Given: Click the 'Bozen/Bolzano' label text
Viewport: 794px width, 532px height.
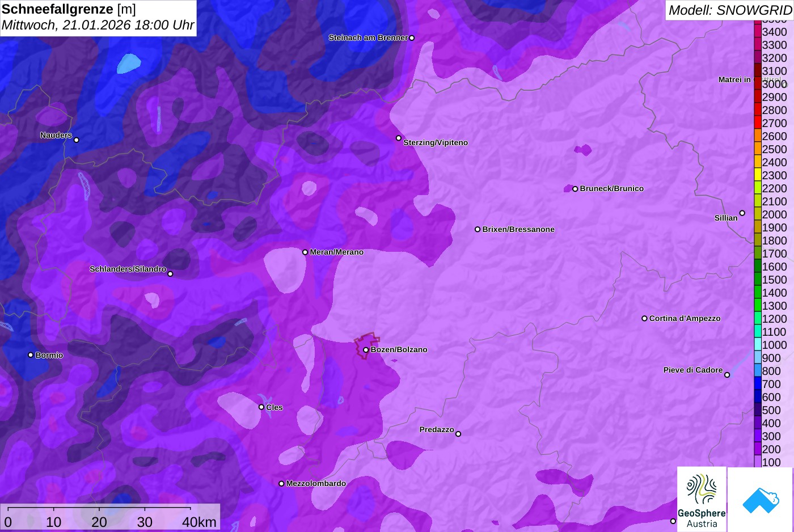Looking at the screenshot, I should [399, 350].
